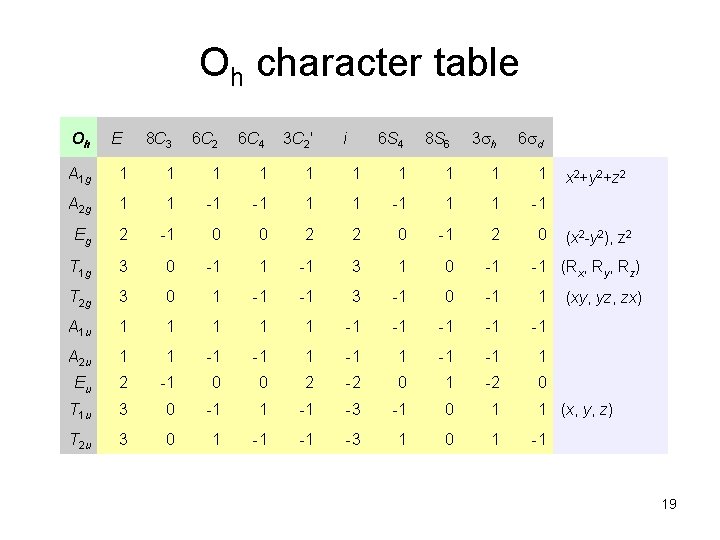Click the slide number 19
This screenshot has width=720, height=540.
coord(668,505)
